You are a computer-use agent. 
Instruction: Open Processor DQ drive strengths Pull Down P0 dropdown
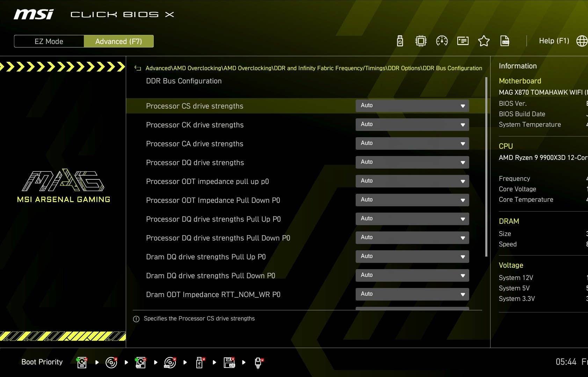412,238
